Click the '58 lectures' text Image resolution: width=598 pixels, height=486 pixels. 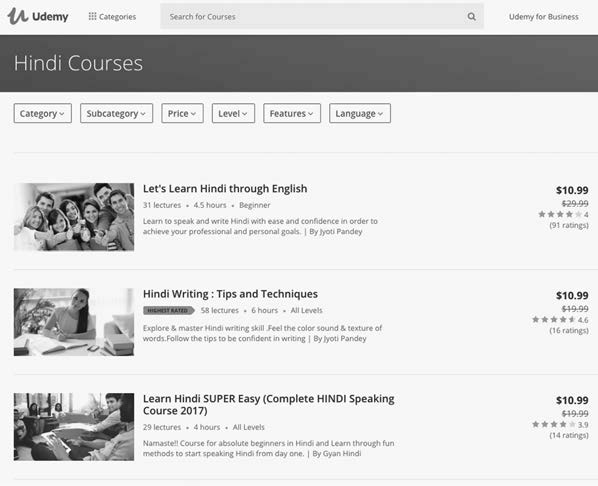pos(220,311)
